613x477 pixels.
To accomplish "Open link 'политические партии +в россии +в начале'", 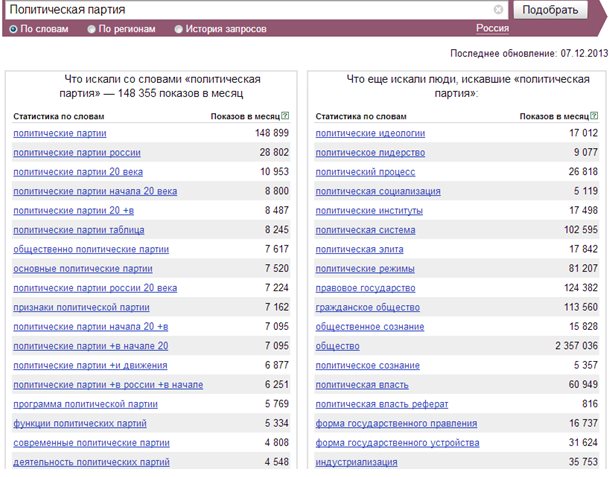I will point(108,385).
